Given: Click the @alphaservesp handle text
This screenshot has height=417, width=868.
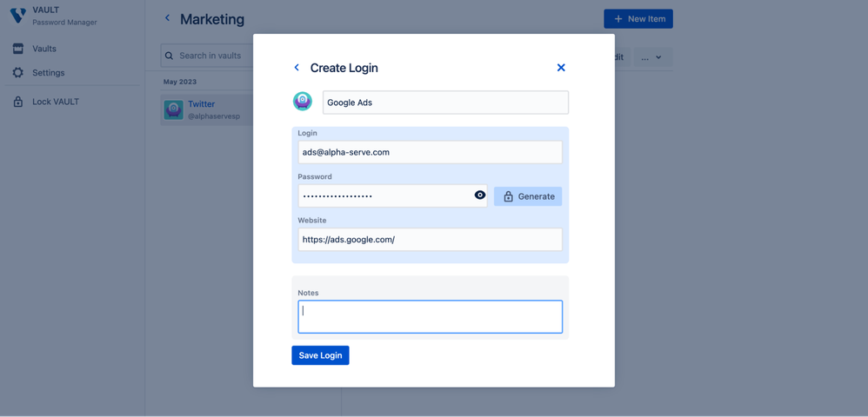Looking at the screenshot, I should click(x=214, y=116).
